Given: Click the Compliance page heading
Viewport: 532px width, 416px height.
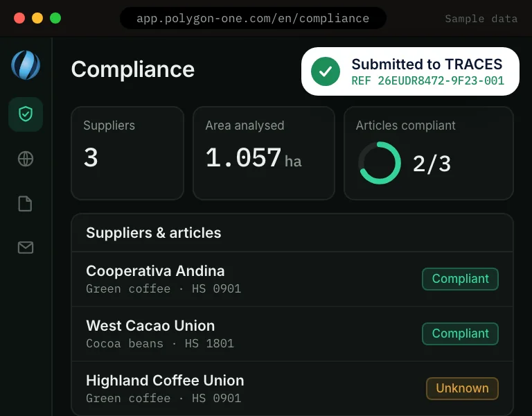Looking at the screenshot, I should pyautogui.click(x=133, y=69).
